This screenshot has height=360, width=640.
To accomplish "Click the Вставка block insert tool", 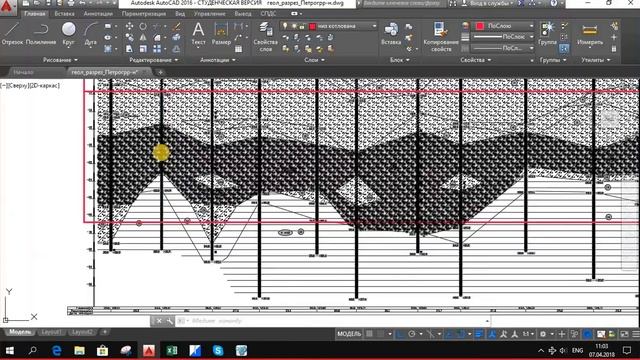I will point(391,33).
